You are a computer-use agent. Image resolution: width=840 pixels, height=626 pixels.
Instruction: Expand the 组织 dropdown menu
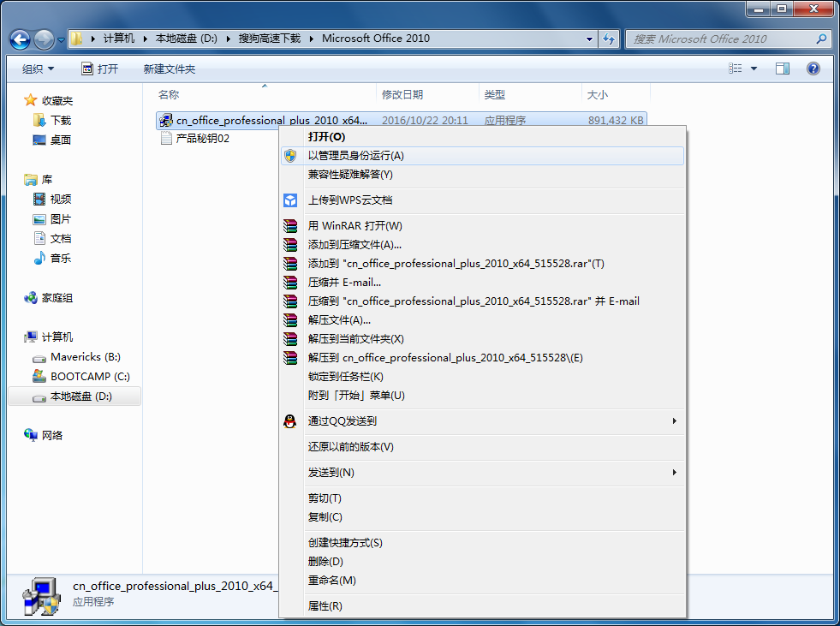click(38, 69)
